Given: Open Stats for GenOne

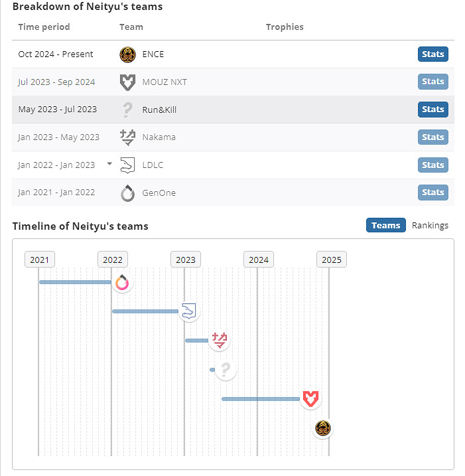Looking at the screenshot, I should [432, 193].
